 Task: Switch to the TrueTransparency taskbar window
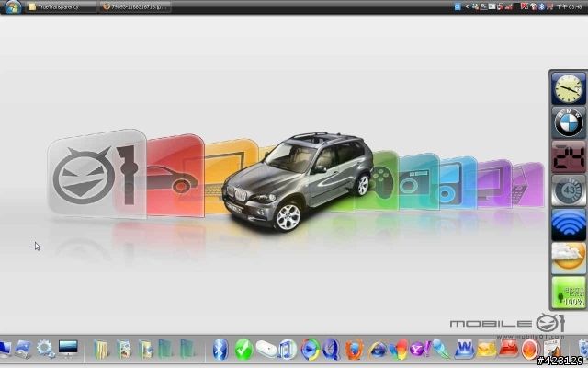tap(61, 6)
